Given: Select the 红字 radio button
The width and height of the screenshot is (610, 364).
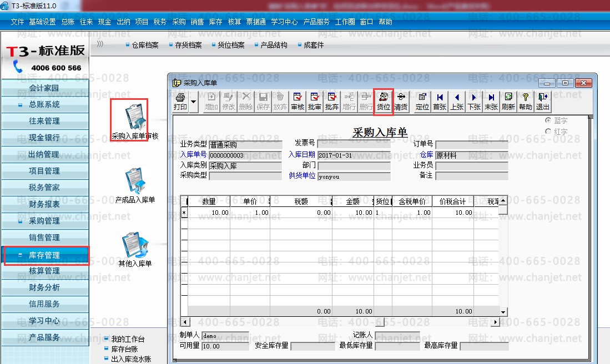Looking at the screenshot, I should click(x=548, y=132).
